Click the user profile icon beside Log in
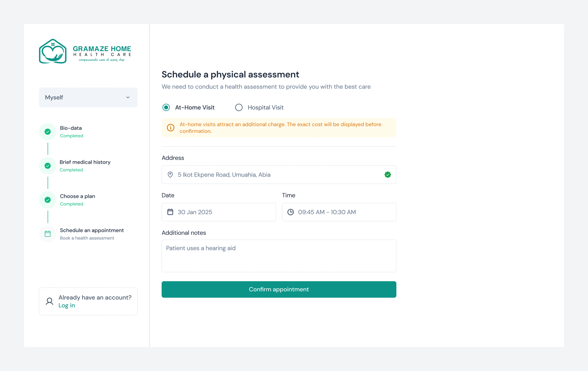The image size is (588, 371). point(50,301)
